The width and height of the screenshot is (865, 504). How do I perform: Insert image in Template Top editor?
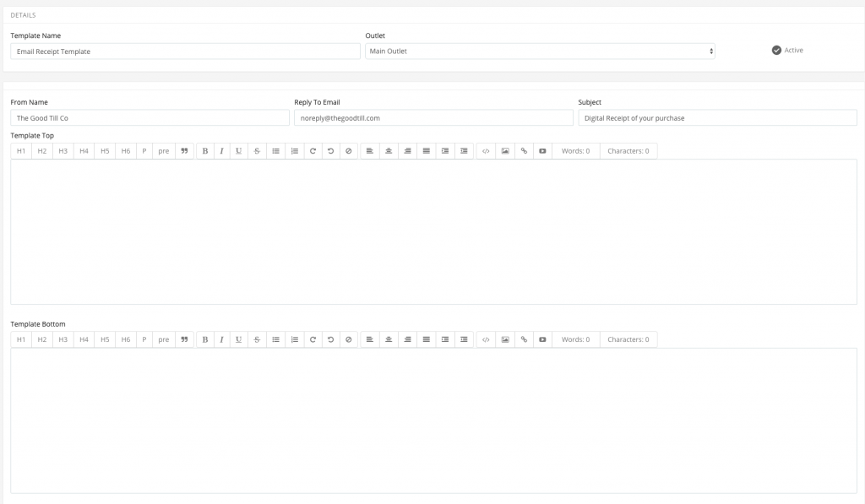point(505,151)
